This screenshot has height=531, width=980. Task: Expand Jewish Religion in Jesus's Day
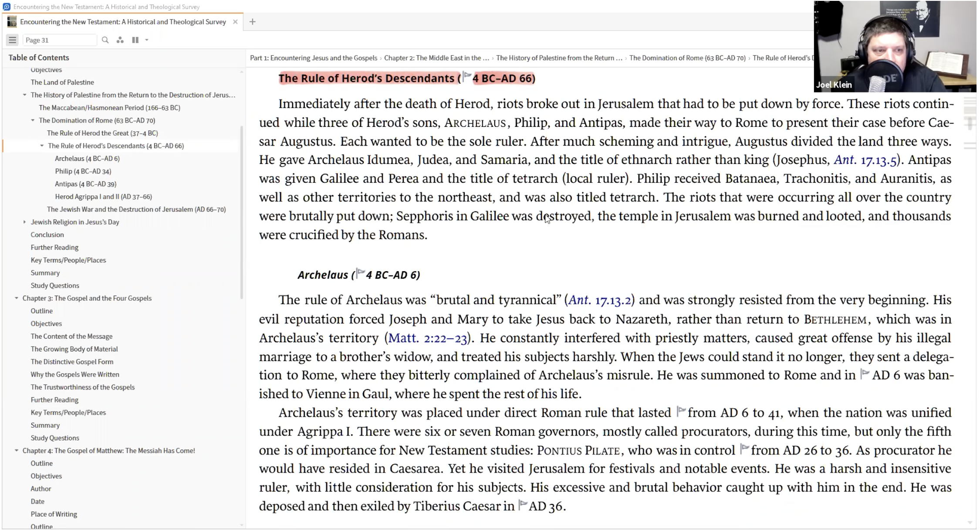click(x=24, y=222)
